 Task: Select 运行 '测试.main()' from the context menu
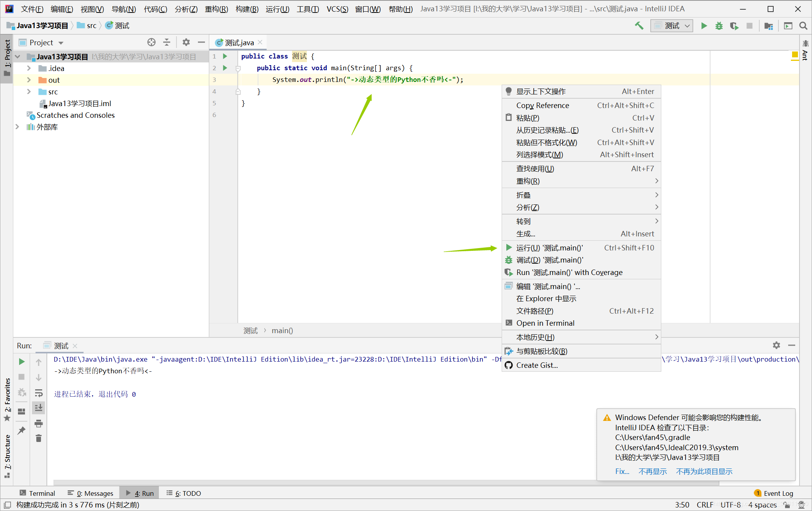[549, 248]
